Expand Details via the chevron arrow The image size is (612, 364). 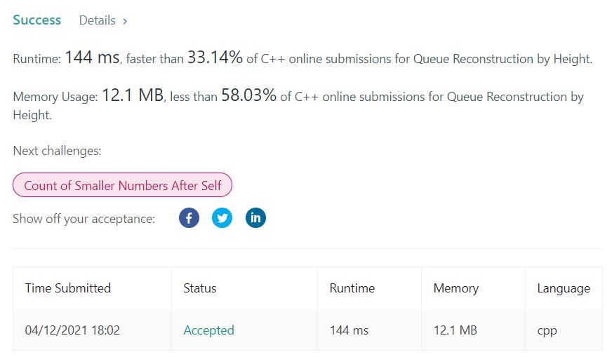[125, 21]
